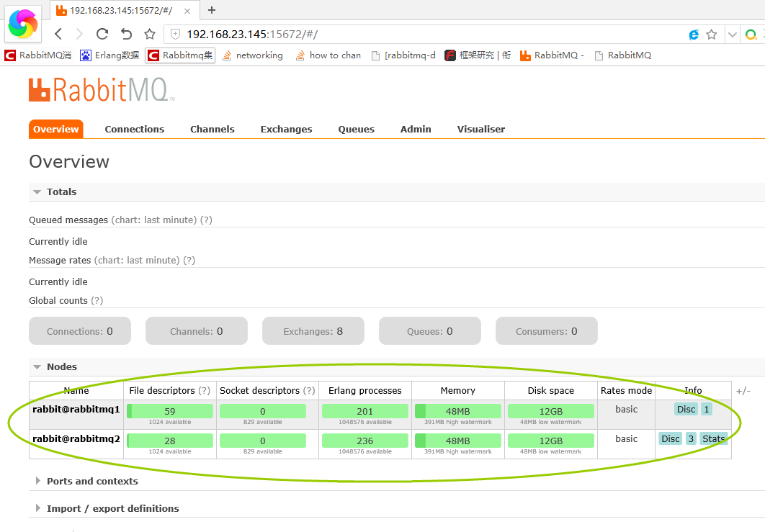The height and width of the screenshot is (532, 765).
Task: Click the Message rates help (?)
Action: pyautogui.click(x=189, y=261)
